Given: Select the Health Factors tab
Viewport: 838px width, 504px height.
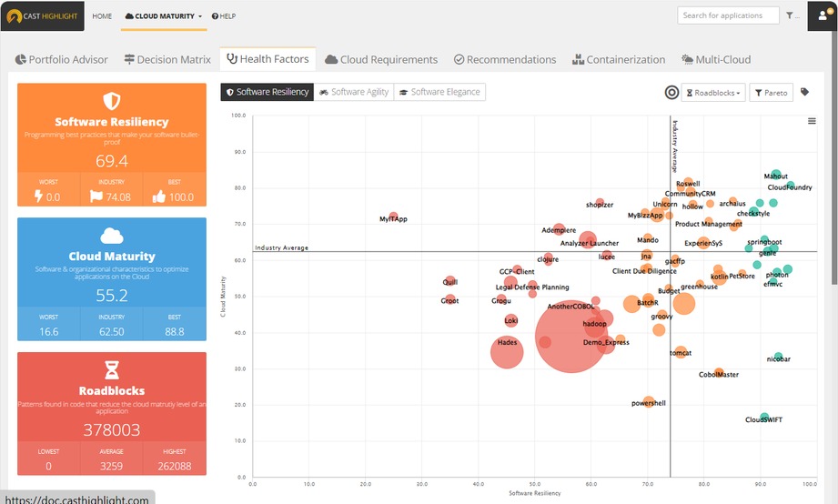Looking at the screenshot, I should (268, 59).
